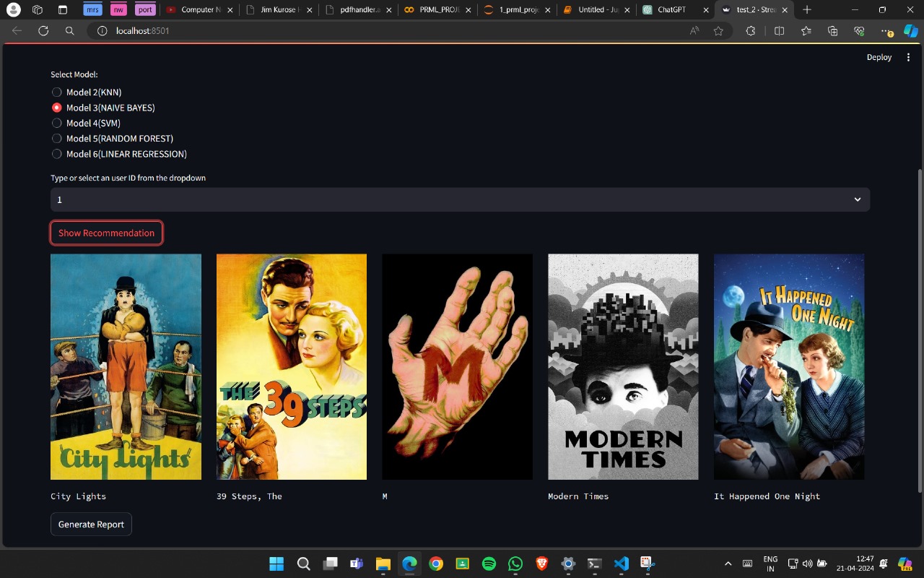Open WhatsApp from the taskbar
The height and width of the screenshot is (578, 924).
pos(515,564)
